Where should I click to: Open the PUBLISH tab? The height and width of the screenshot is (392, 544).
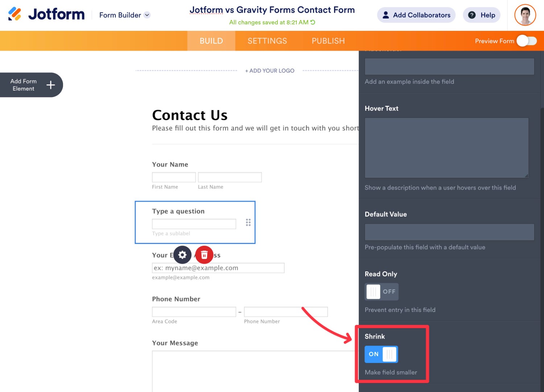(x=328, y=41)
